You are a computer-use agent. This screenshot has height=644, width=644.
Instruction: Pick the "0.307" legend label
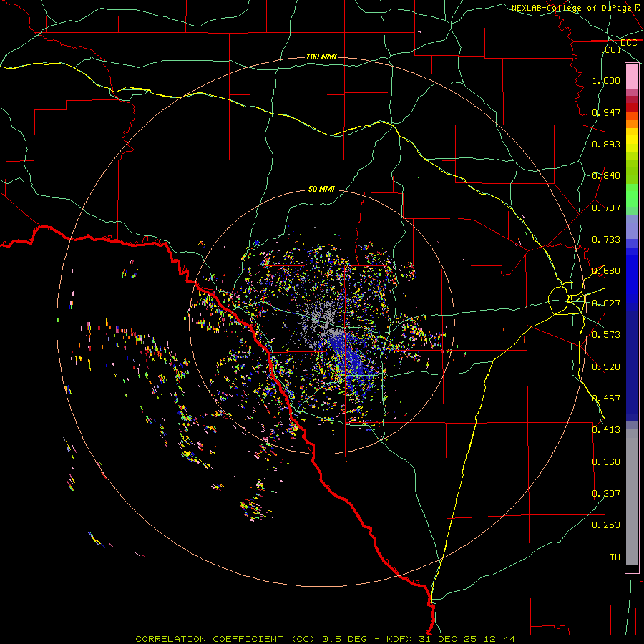coord(606,494)
